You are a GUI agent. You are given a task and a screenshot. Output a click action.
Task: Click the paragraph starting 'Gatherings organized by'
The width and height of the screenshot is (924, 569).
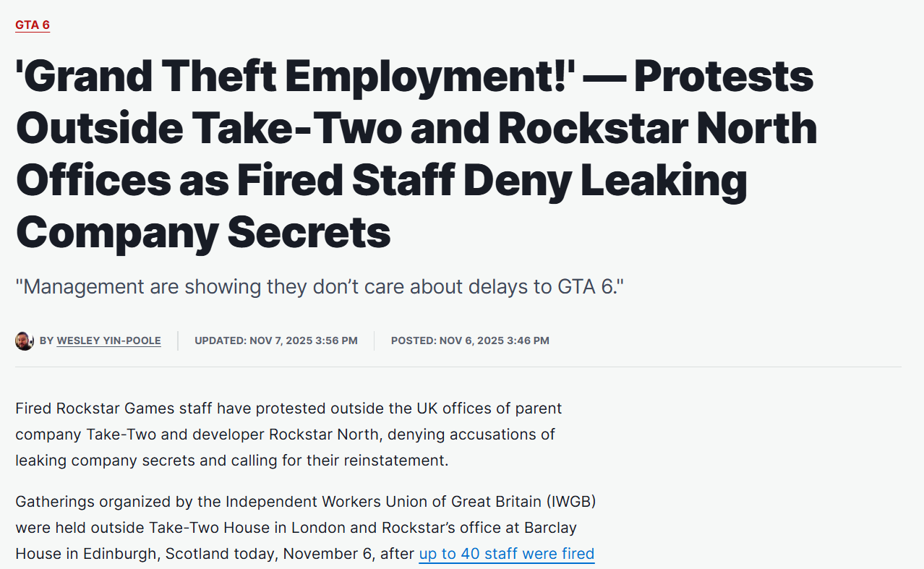pyautogui.click(x=305, y=528)
